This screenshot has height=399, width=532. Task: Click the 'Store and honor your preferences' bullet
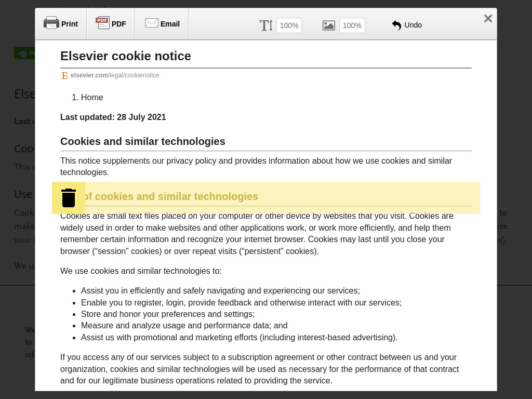(168, 314)
